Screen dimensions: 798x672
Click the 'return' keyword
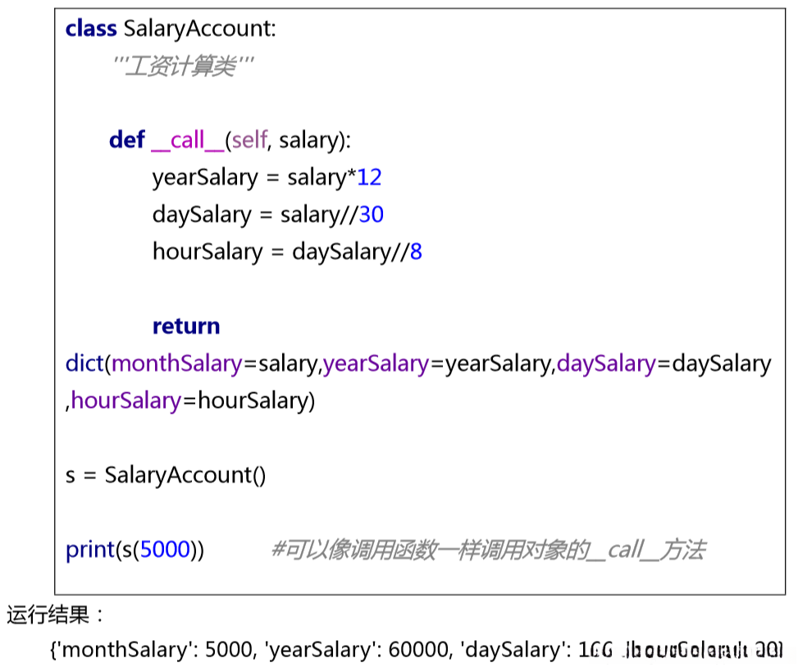[186, 326]
